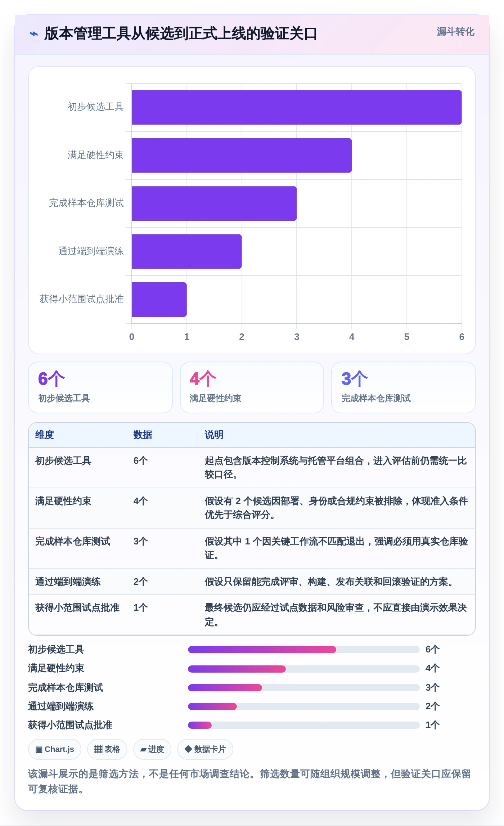Click the chart title 版本管理工具从候选到正式上线的验证关口
This screenshot has width=504, height=826.
(181, 34)
